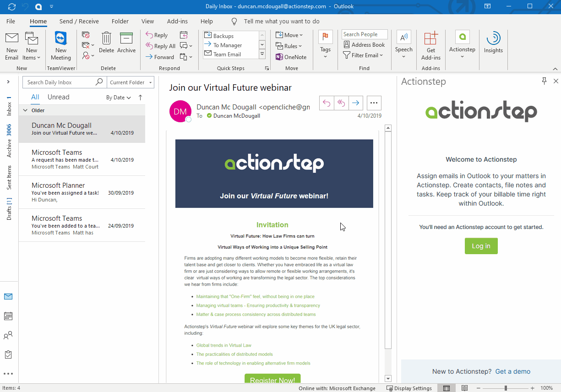Open the Filter Email dropdown
Viewport: 561px width, 392px height.
[364, 55]
